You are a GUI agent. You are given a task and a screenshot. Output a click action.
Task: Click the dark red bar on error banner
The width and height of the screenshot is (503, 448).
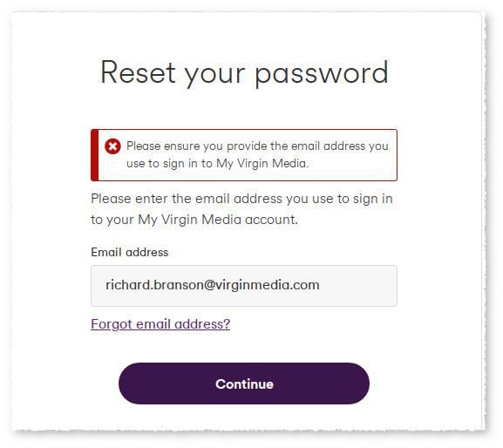[x=95, y=155]
